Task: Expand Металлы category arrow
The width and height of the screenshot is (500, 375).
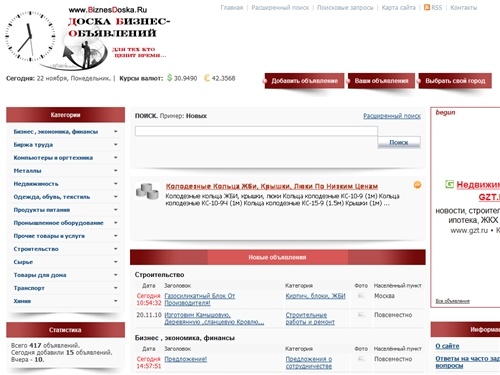Action: [115, 171]
